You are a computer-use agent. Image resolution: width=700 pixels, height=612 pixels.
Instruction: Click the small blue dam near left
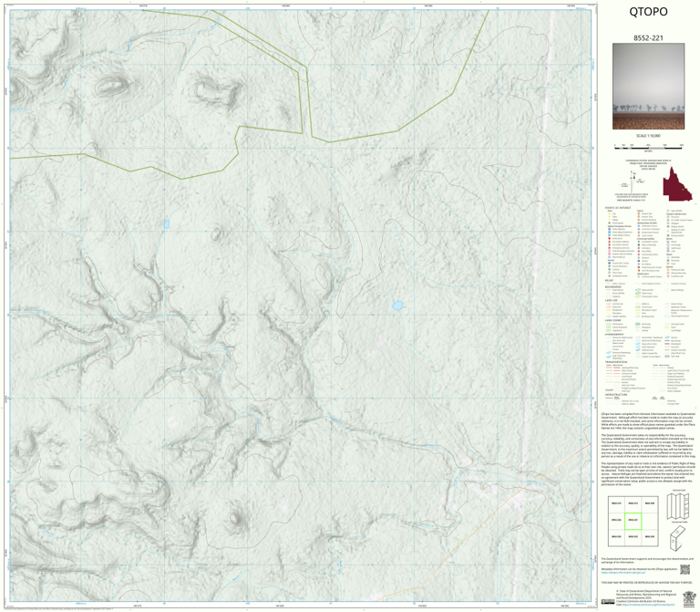(x=167, y=223)
